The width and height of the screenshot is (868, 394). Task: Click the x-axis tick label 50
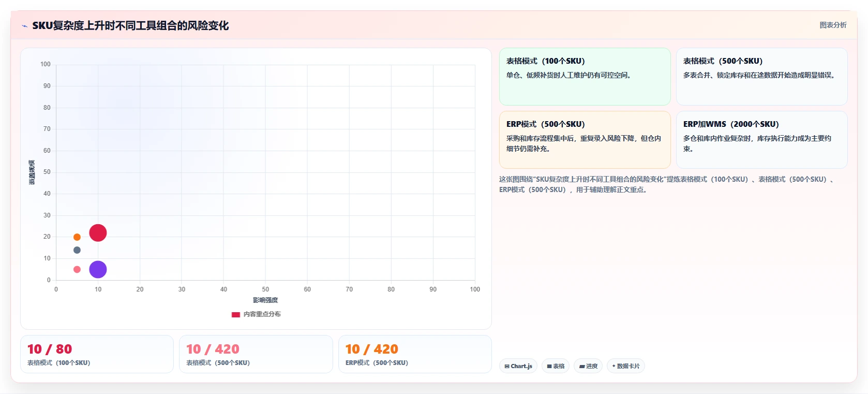265,289
